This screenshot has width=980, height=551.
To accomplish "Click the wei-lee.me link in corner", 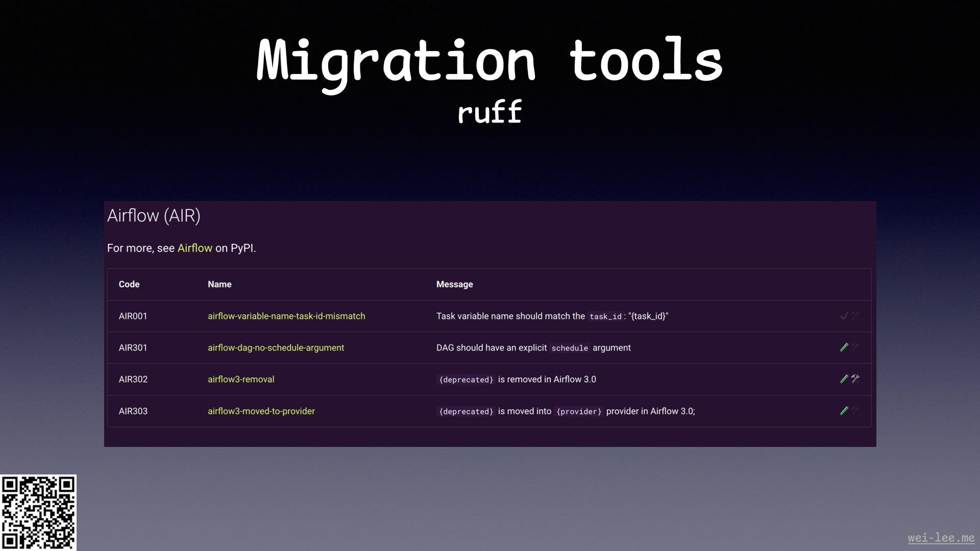I will pyautogui.click(x=941, y=538).
